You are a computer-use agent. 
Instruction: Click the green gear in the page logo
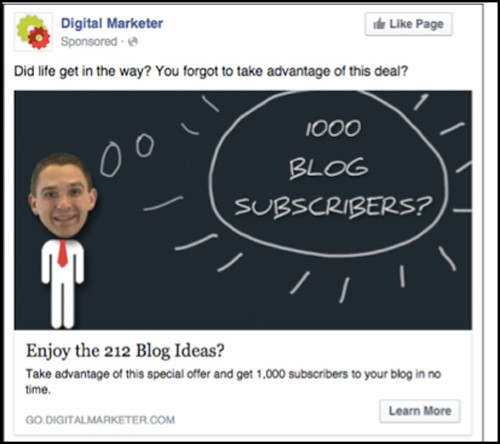[29, 28]
